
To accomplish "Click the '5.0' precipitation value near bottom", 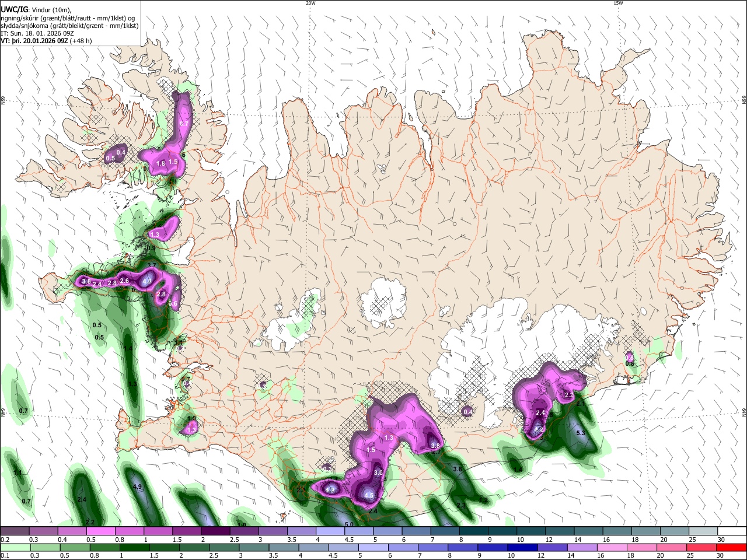I will 349,525.
